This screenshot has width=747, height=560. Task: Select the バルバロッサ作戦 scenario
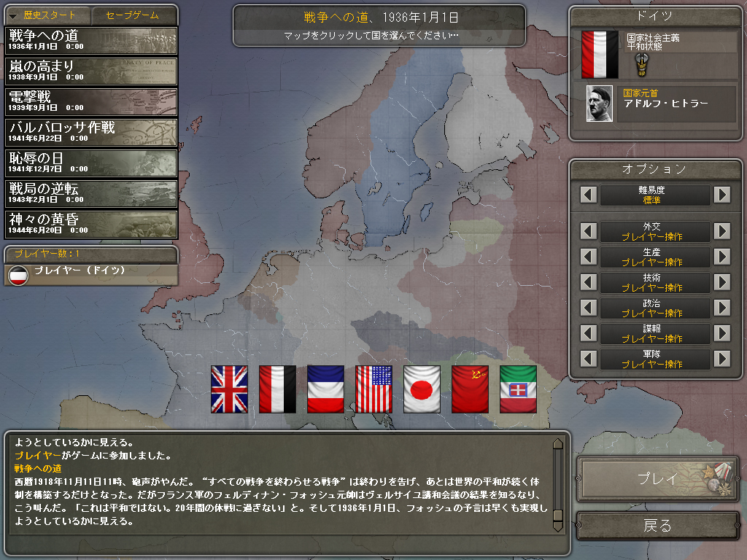(x=91, y=132)
